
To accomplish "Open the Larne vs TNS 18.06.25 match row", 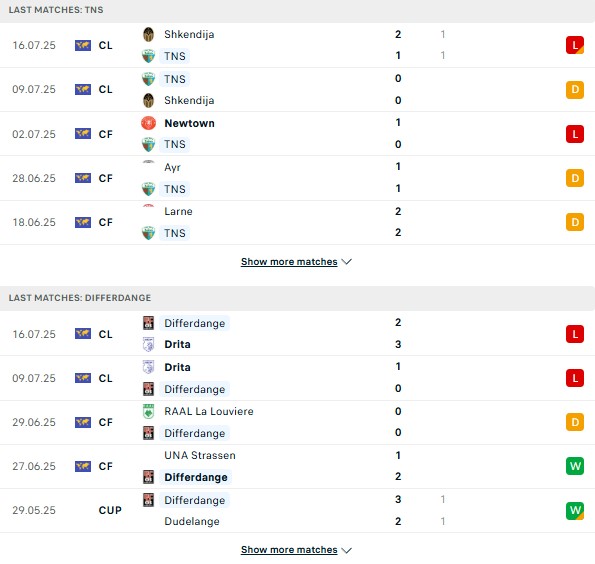I will coord(298,222).
